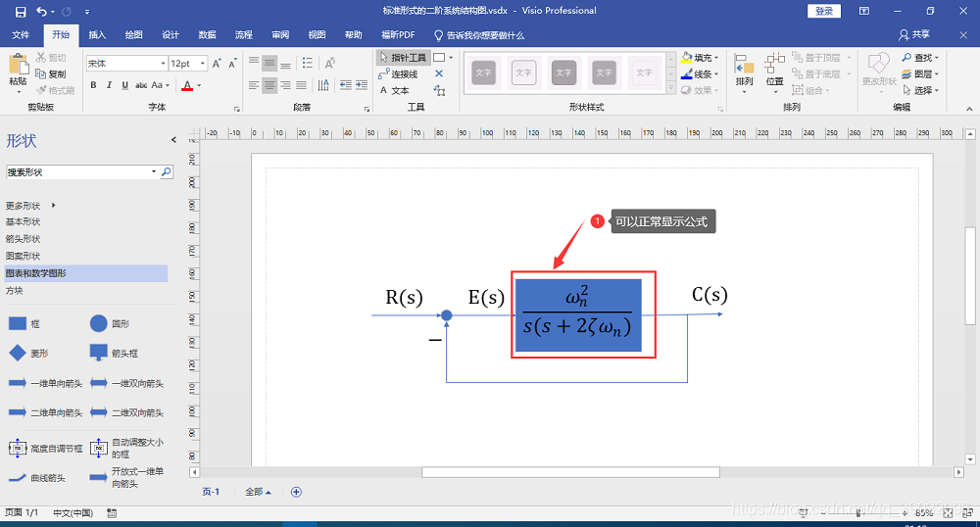
Task: Expand the shape styles gallery arrow
Action: [670, 89]
